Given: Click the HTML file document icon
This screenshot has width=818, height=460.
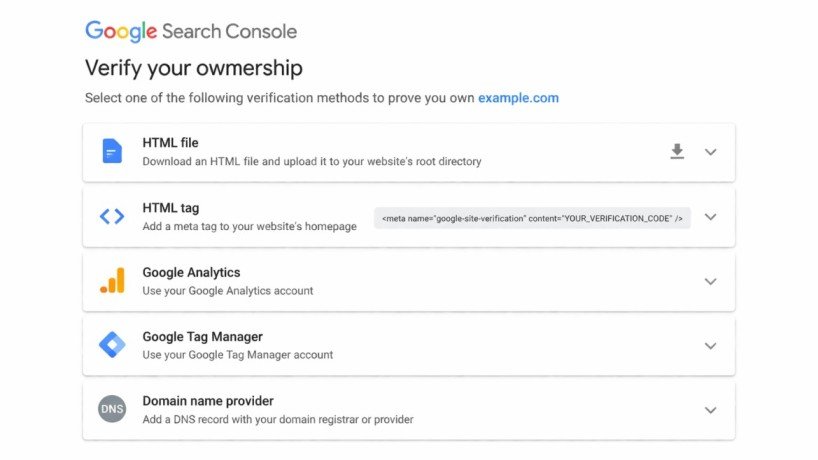Looking at the screenshot, I should click(x=112, y=151).
